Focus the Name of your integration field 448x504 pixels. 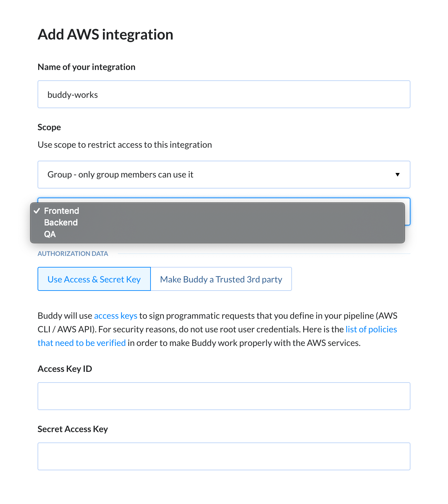pyautogui.click(x=224, y=94)
